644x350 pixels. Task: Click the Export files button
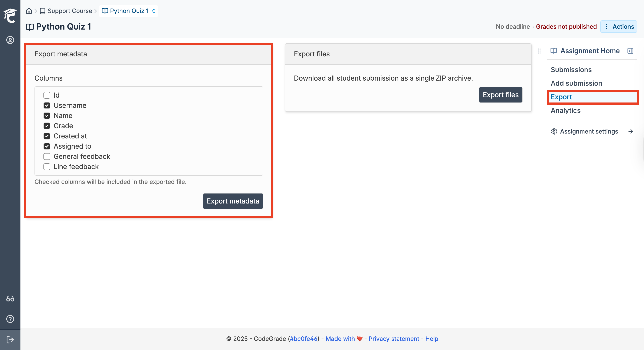tap(500, 95)
